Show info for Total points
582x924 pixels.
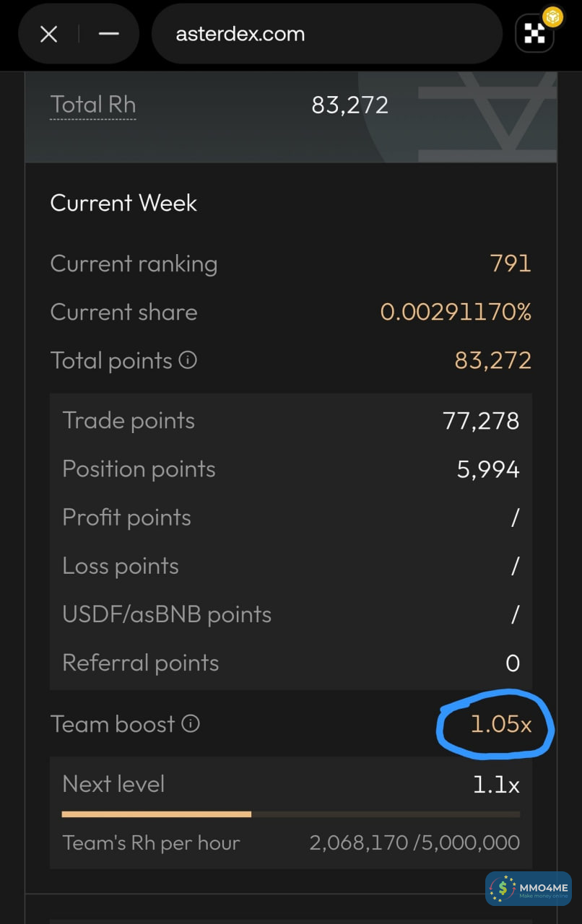pyautogui.click(x=188, y=359)
